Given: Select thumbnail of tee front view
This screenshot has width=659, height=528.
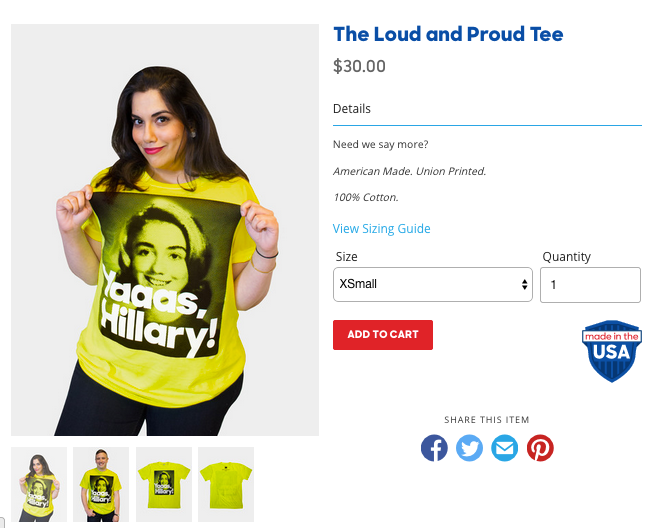Looking at the screenshot, I should 164,484.
